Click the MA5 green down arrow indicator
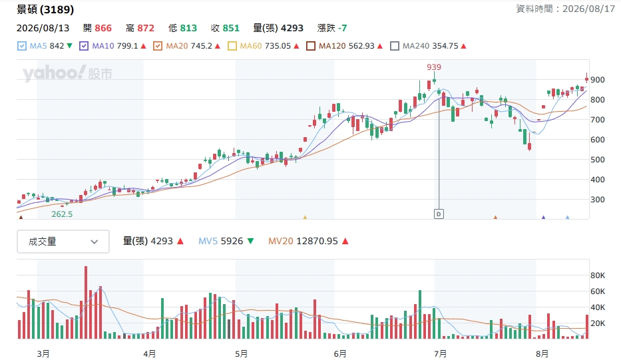The width and height of the screenshot is (621, 364). (70, 46)
